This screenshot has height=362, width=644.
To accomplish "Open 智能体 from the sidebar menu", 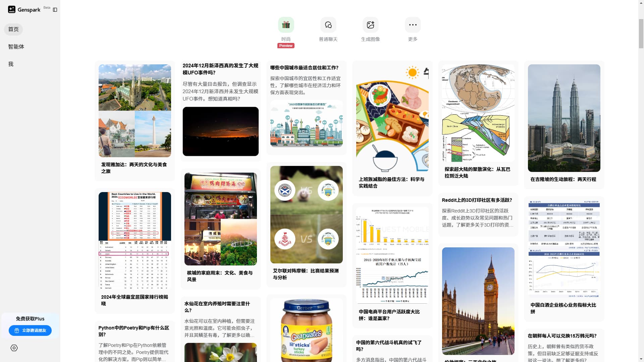I will point(16,47).
